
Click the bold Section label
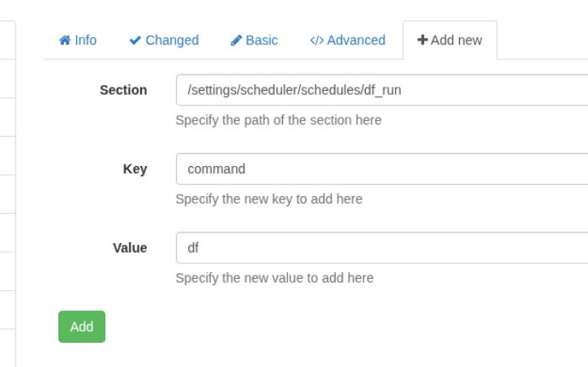point(123,90)
